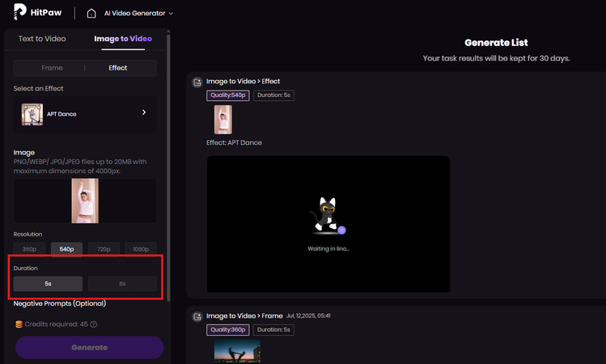Click the Effect: APT Dance text
The image size is (606, 364).
pyautogui.click(x=234, y=142)
